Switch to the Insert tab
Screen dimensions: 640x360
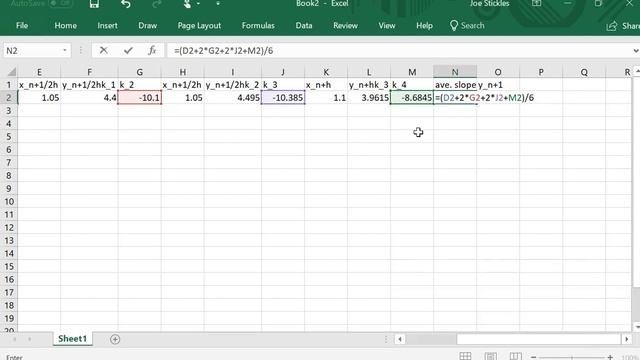tap(107, 25)
